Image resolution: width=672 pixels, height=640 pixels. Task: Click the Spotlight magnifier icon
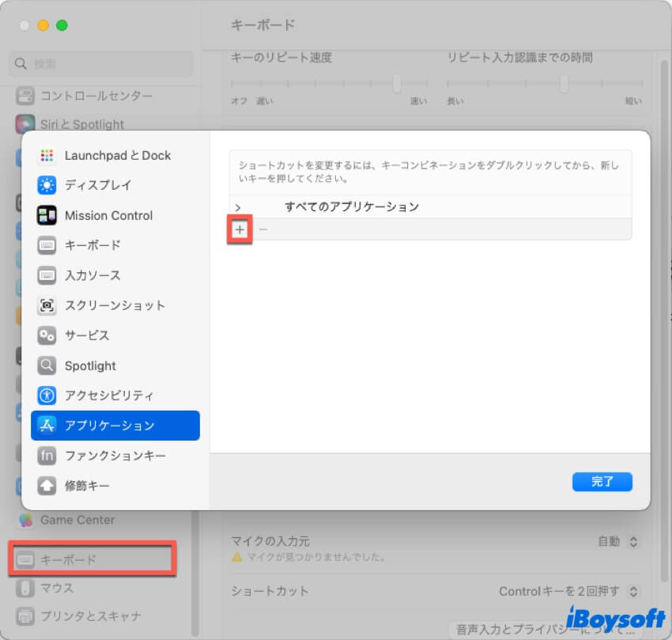click(47, 365)
